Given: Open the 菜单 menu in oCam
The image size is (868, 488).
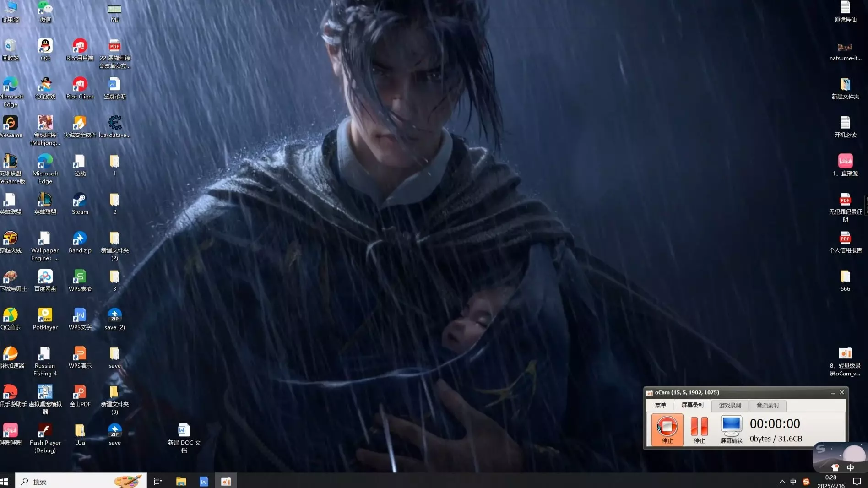Looking at the screenshot, I should (x=660, y=405).
